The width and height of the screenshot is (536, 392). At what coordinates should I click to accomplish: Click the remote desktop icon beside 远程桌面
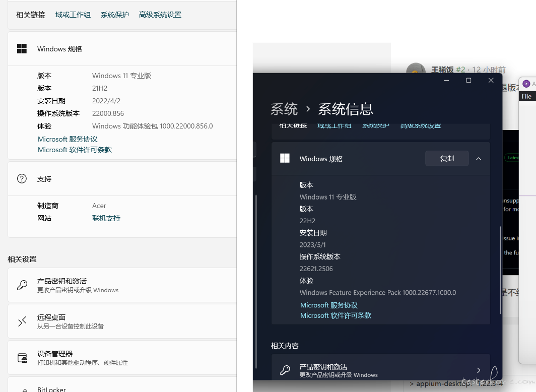pos(22,321)
